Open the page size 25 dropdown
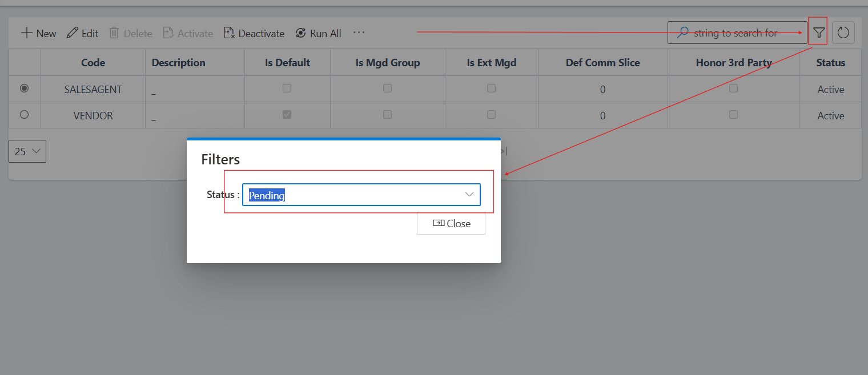This screenshot has width=868, height=375. pos(27,151)
